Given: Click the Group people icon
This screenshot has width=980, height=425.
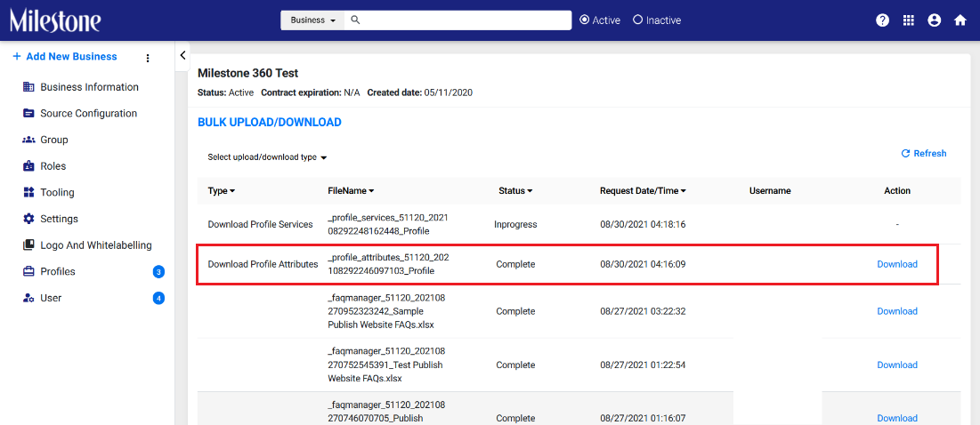Looking at the screenshot, I should click(x=28, y=140).
